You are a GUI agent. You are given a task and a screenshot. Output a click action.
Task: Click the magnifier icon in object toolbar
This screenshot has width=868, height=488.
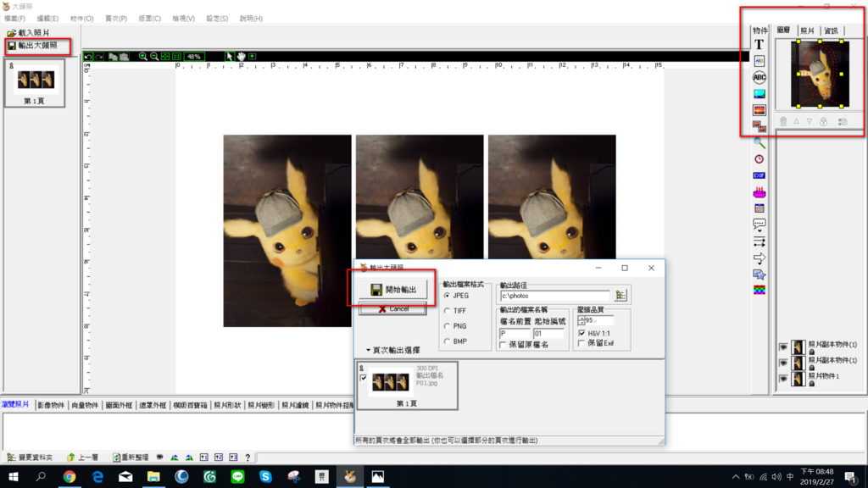pyautogui.click(x=759, y=143)
